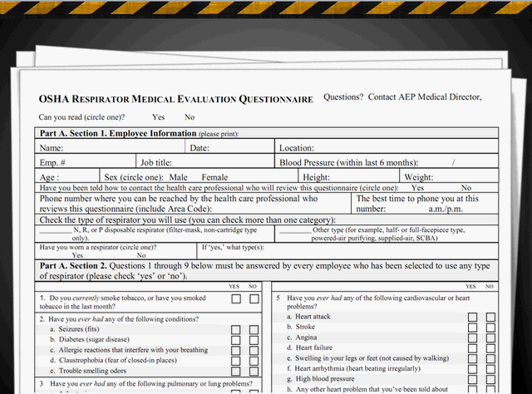Select "Female" in the Sex option
532x394 pixels.
pos(214,177)
